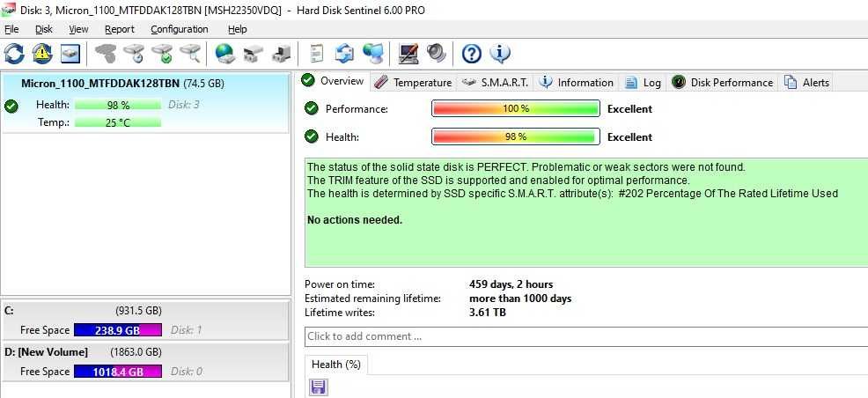Image resolution: width=868 pixels, height=398 pixels.
Task: Select the D: [New Volume] entry
Action: pyautogui.click(x=145, y=362)
